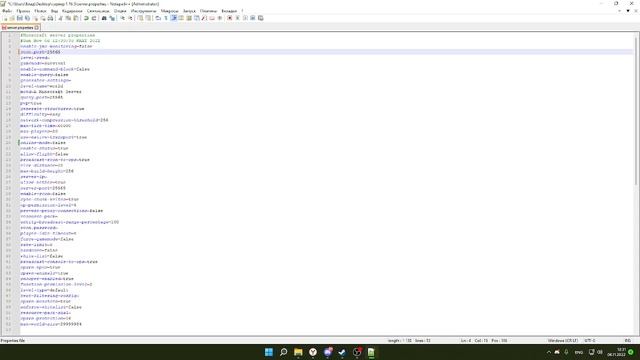Open the Windows Start menu
Screen dimensions: 640x360
click(269, 352)
